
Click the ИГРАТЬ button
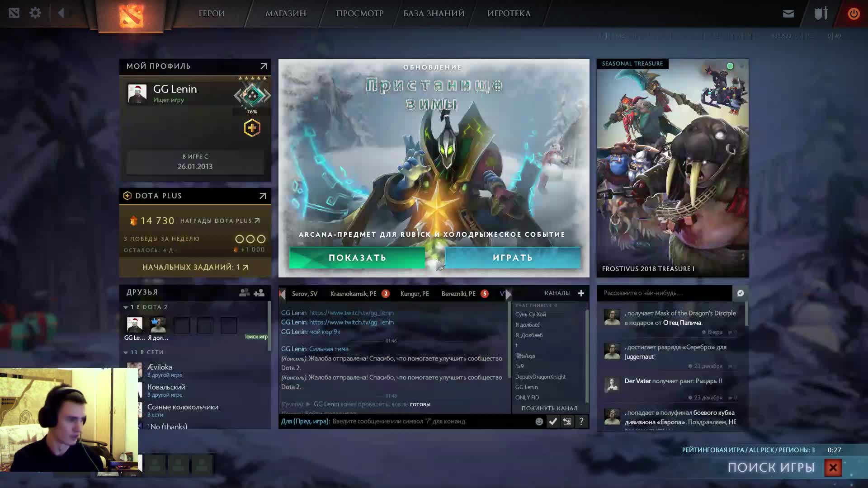click(513, 258)
